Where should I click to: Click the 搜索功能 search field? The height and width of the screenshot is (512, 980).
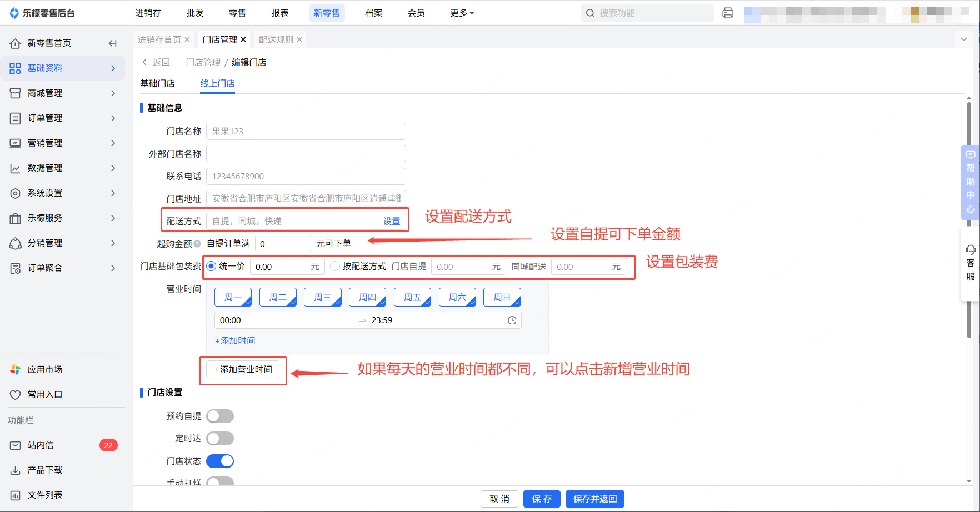point(647,13)
